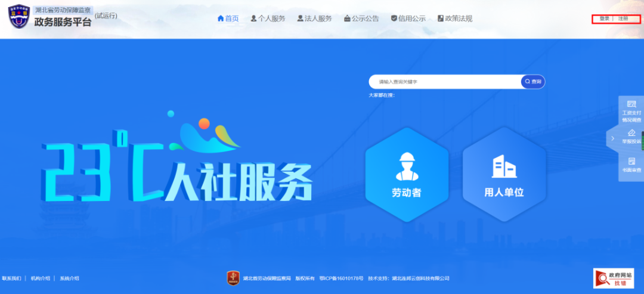Open 工资支付情况调查 sidebar icon
Screen dimensions: 644x294
click(x=631, y=112)
